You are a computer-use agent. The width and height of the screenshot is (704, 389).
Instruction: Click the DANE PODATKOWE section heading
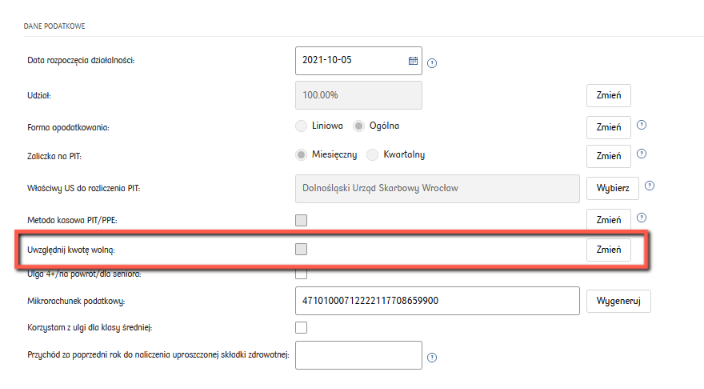(54, 26)
